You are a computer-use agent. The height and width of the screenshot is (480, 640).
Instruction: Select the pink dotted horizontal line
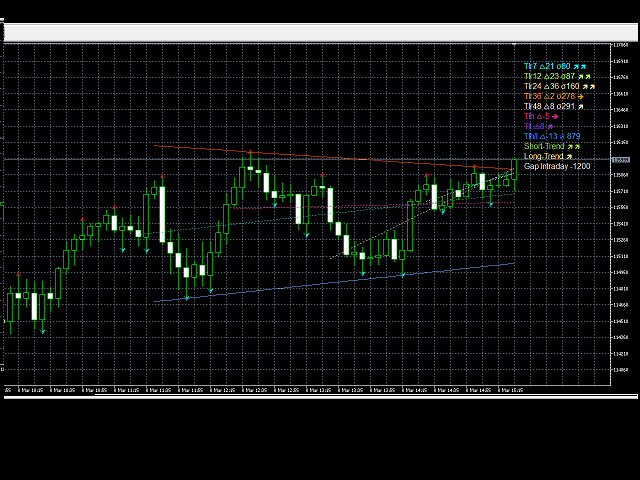[x=373, y=205]
